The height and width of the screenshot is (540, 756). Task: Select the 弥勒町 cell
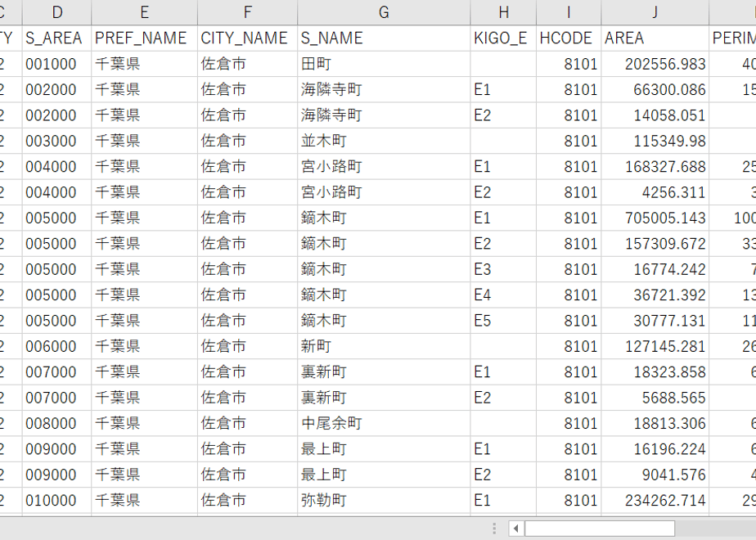[384, 501]
